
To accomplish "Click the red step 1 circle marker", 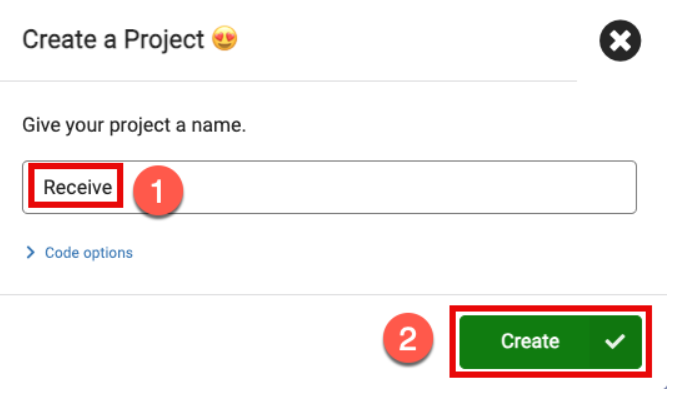I will [x=158, y=191].
